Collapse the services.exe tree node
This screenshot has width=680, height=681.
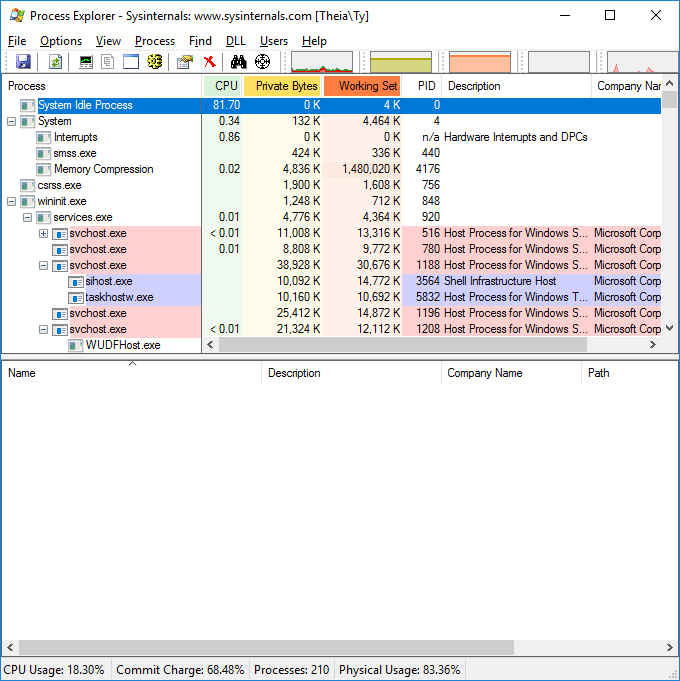(27, 218)
